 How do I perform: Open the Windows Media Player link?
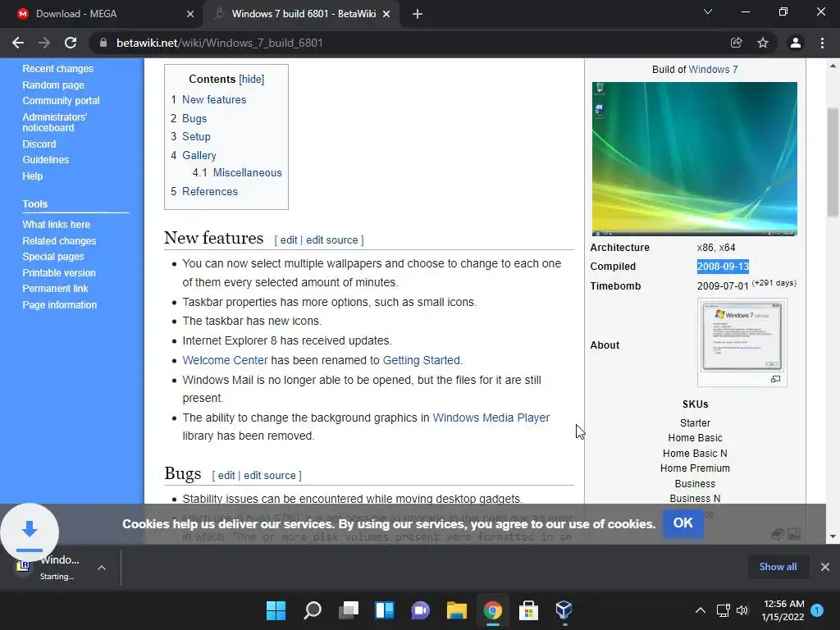[491, 418]
